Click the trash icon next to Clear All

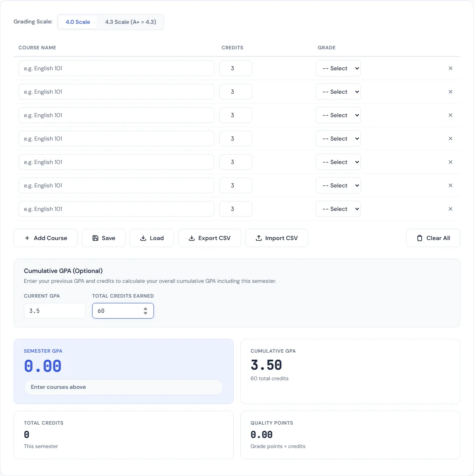point(420,238)
